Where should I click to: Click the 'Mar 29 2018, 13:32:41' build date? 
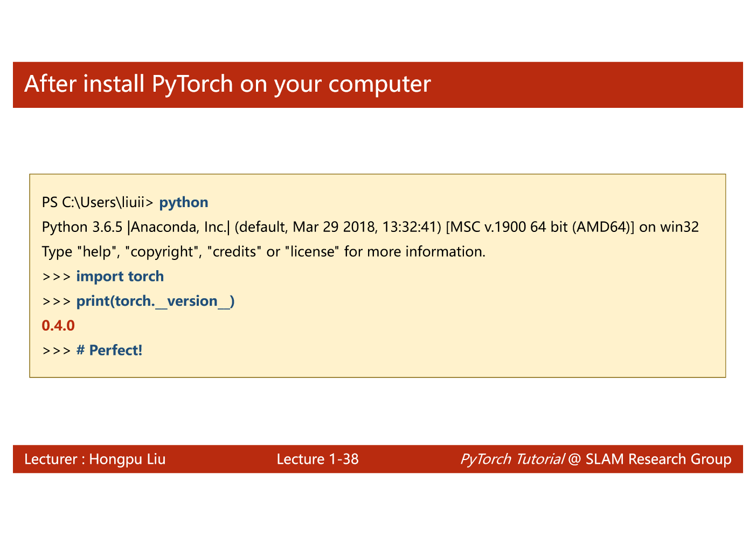[364, 227]
